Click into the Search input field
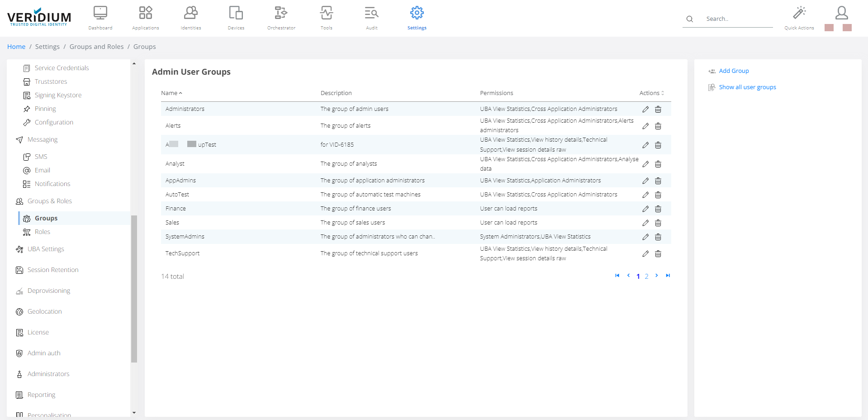This screenshot has width=868, height=420. click(x=737, y=19)
